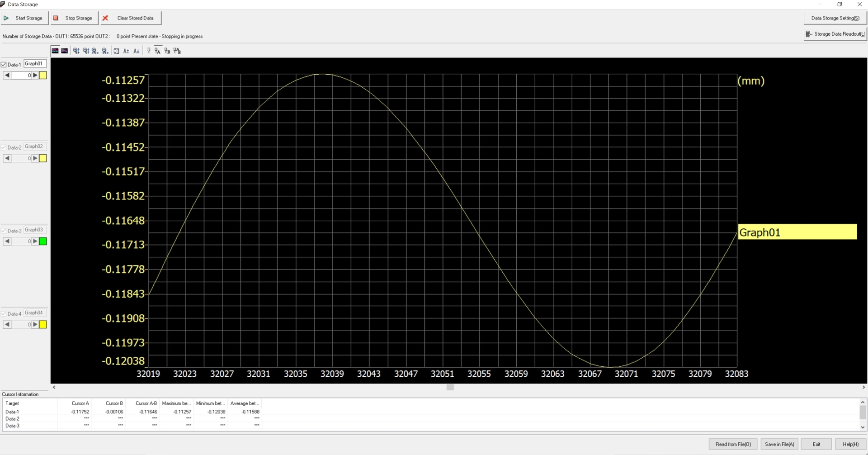Screen dimensions: 868x455
Task: Toggle the Data-2 checkbox
Action: tap(4, 147)
